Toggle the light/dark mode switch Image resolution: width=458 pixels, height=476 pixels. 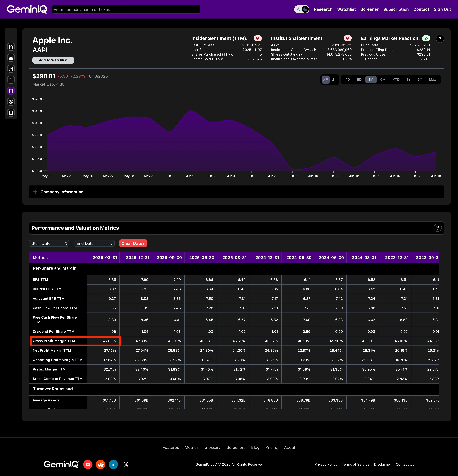[302, 9]
